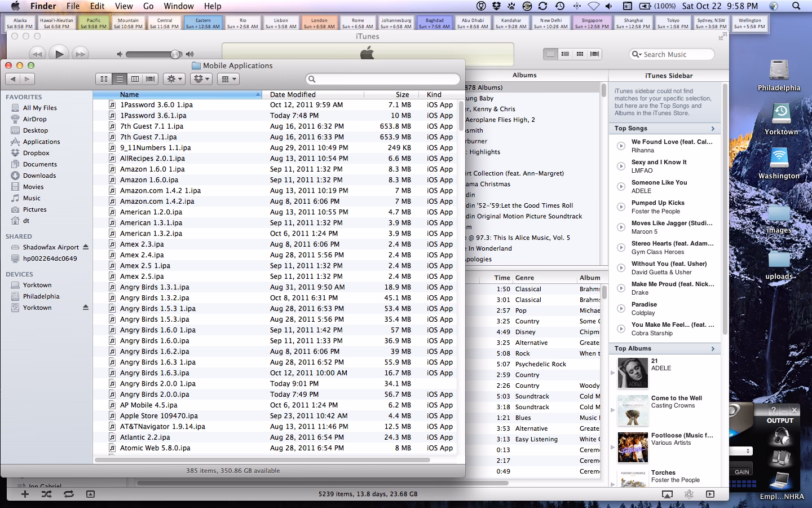812x508 pixels.
Task: Click the iTunes song list view icon
Action: coord(550,54)
